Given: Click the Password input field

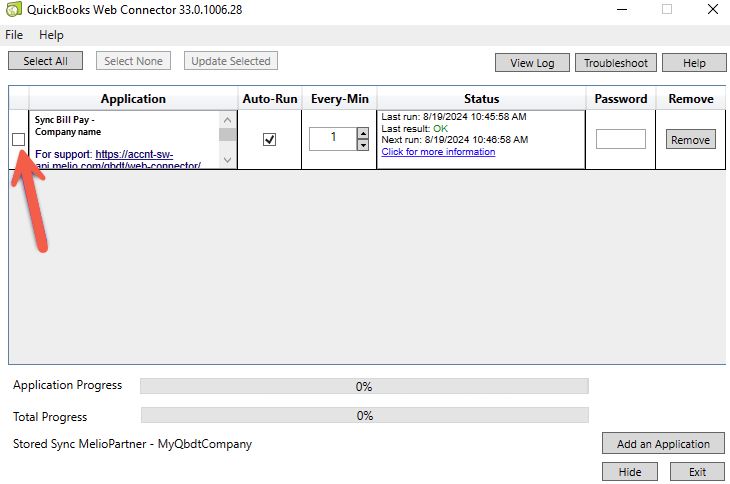Looking at the screenshot, I should click(x=620, y=139).
